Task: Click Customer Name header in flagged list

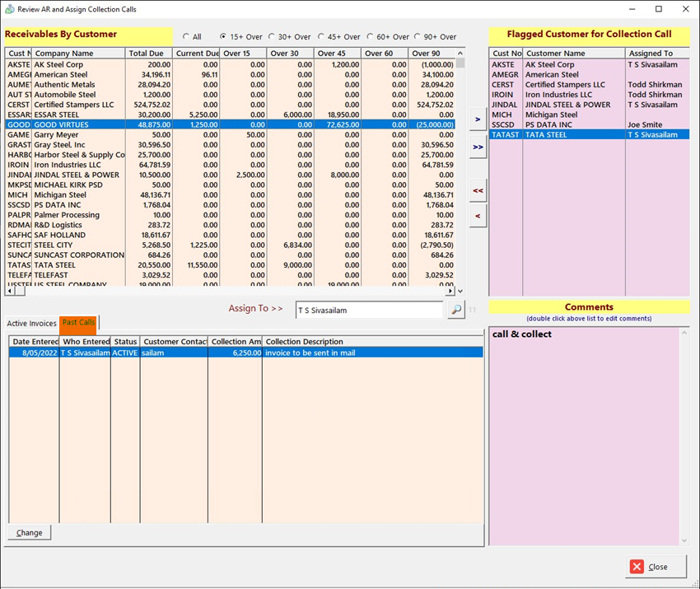Action: (574, 54)
